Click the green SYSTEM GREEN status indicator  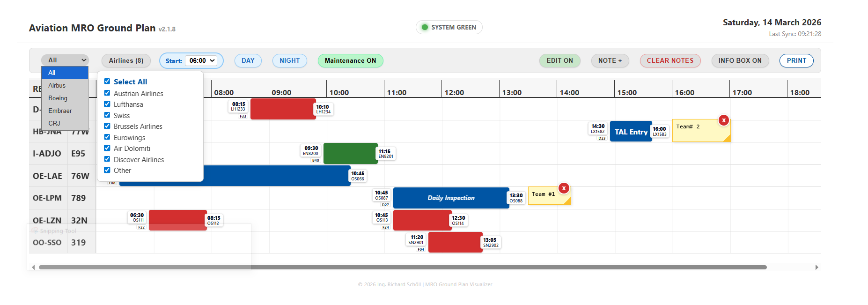tap(449, 27)
